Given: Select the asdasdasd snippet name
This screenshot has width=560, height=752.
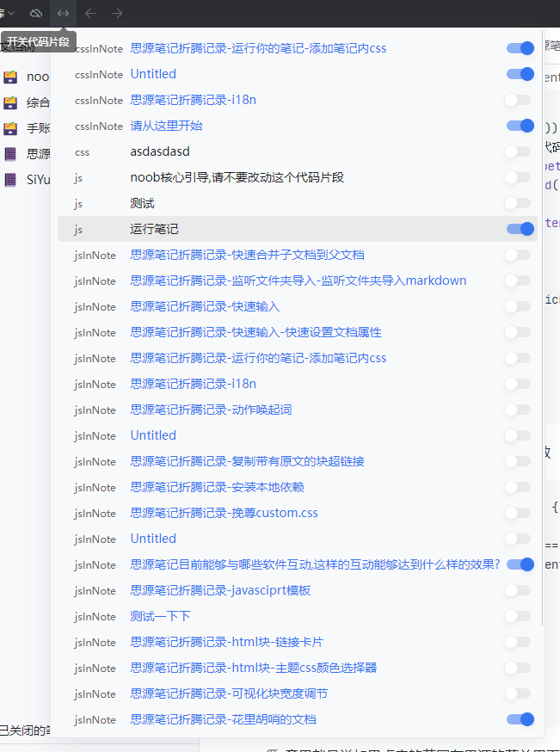Looking at the screenshot, I should coord(160,151).
